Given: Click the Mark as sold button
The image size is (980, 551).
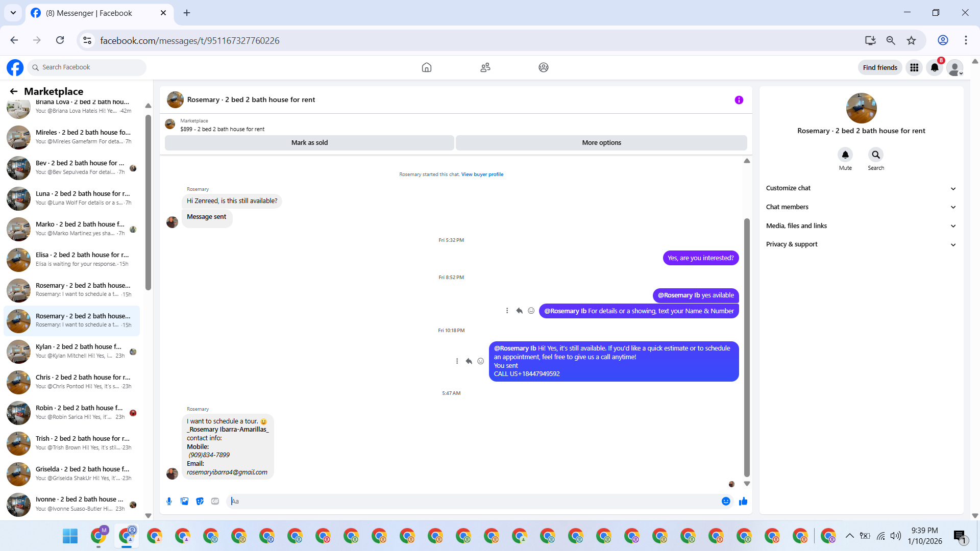Looking at the screenshot, I should click(x=309, y=143).
